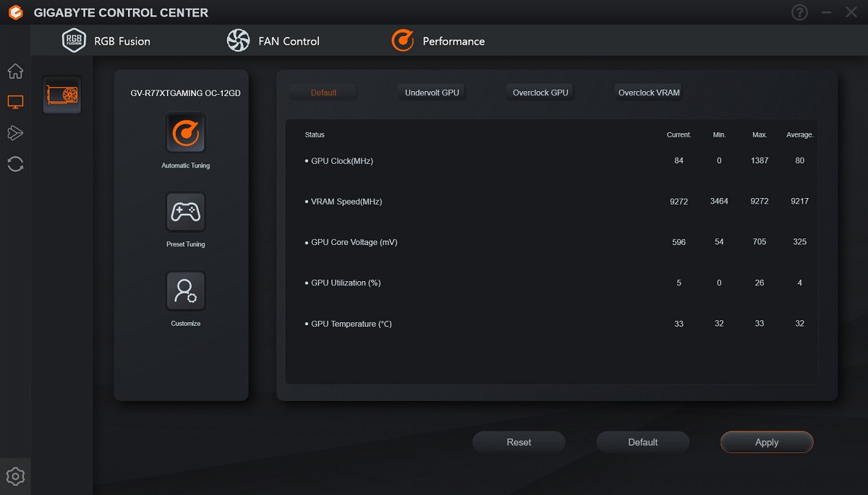This screenshot has height=495, width=868.
Task: Click the RGB Fusion hexagon icon
Action: pyautogui.click(x=74, y=41)
